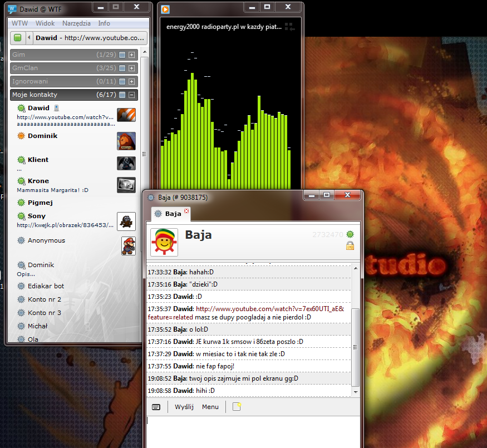
Task: Expand the Ignorowani contact group
Action: pos(132,81)
